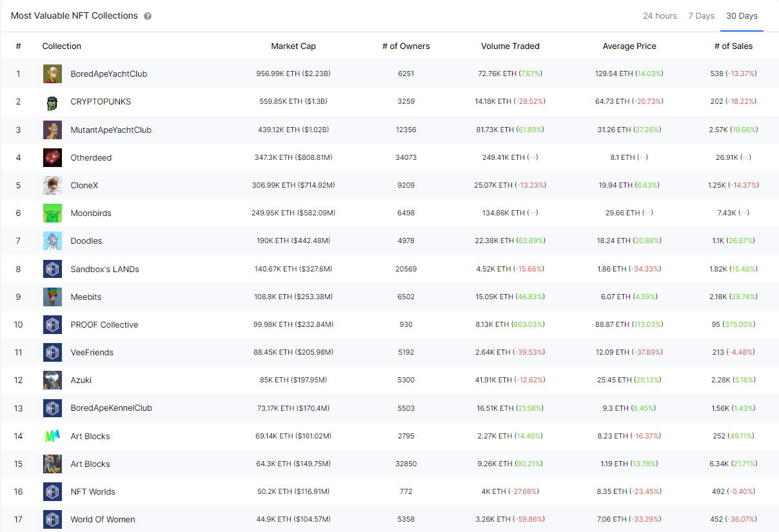Open the BoredApeKennelClub collection link

click(112, 408)
